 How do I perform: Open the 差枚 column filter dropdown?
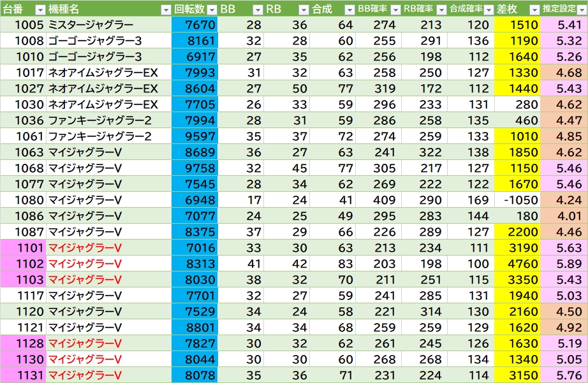533,10
